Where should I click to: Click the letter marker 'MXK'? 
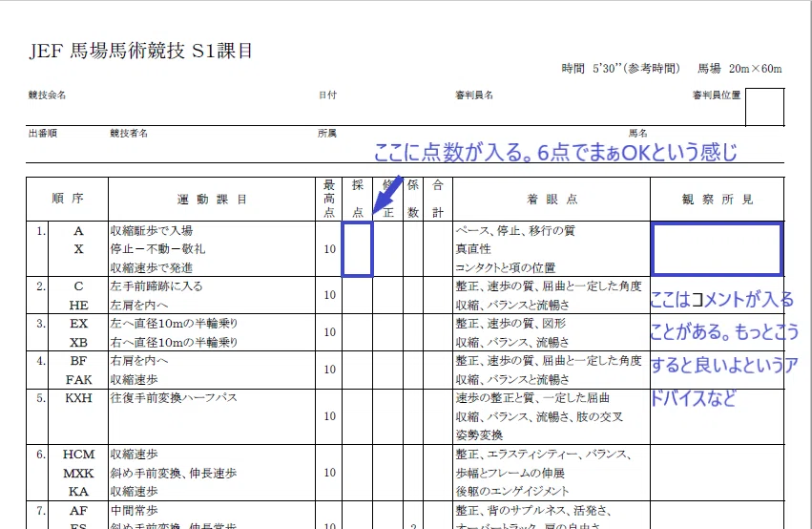point(78,473)
